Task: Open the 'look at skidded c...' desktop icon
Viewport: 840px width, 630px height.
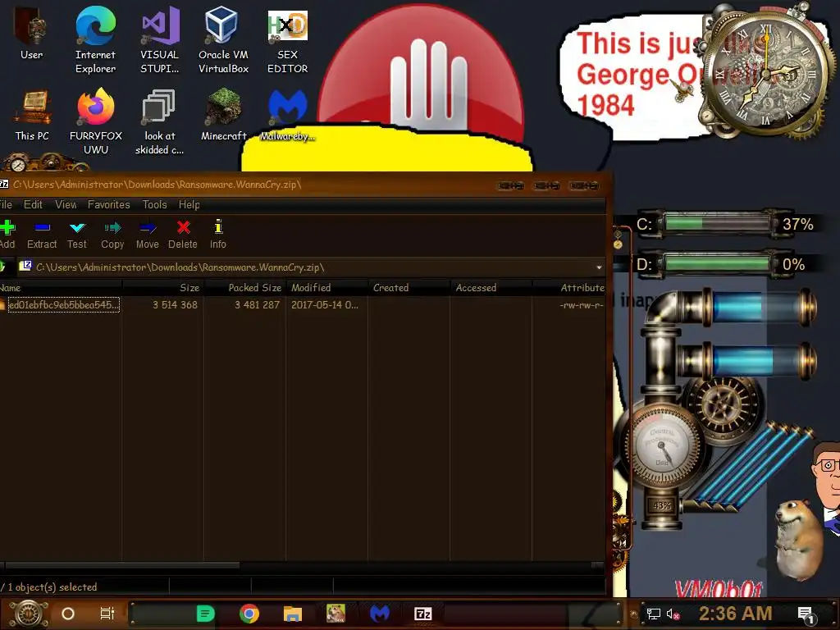Action: click(160, 121)
